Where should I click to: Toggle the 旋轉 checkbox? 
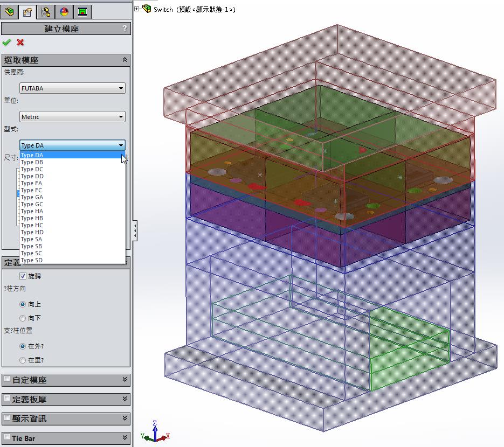point(23,276)
